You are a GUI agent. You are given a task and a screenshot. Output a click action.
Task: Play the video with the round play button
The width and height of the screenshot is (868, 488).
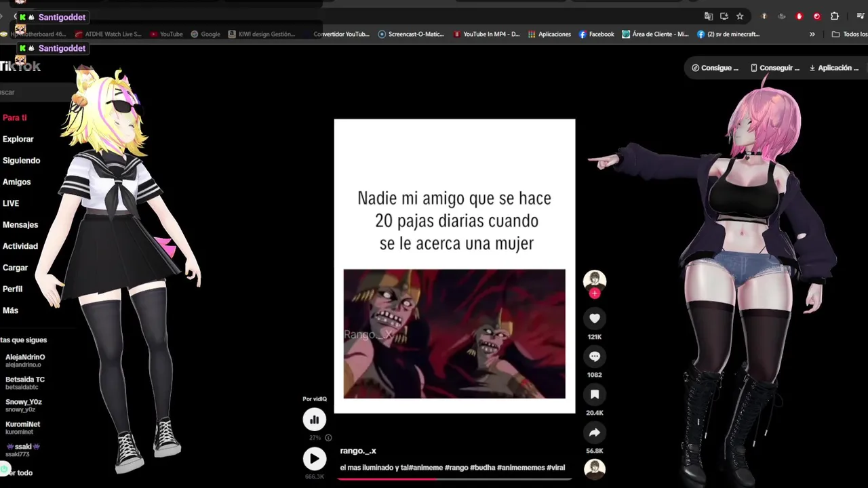314,459
